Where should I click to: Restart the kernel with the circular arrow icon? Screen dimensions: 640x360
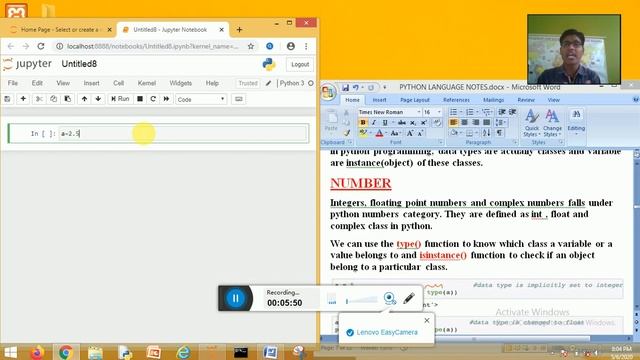pos(153,99)
